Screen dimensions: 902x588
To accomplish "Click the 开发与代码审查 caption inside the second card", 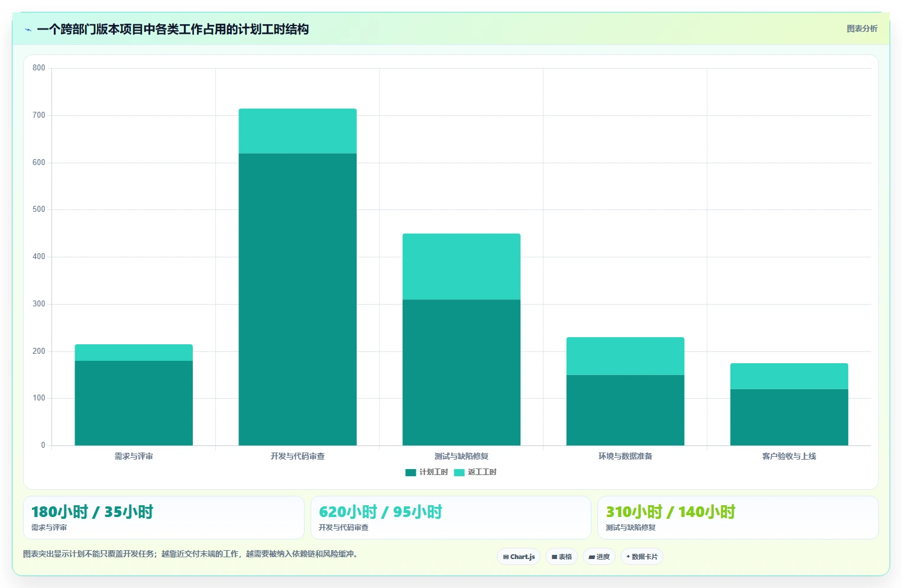I will pyautogui.click(x=344, y=527).
